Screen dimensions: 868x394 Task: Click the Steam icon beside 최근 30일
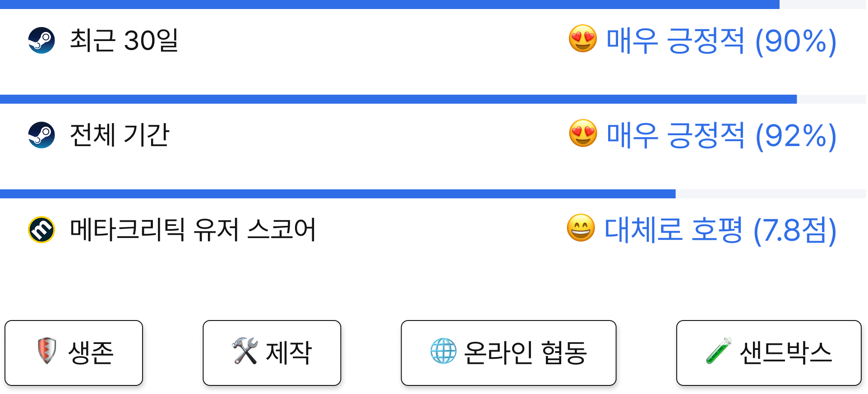coord(42,41)
